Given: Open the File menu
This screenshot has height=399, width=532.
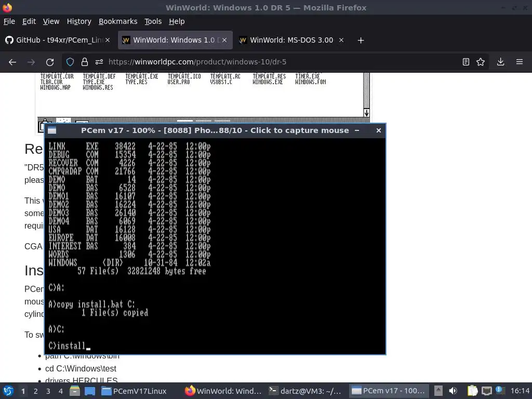Looking at the screenshot, I should click(9, 21).
